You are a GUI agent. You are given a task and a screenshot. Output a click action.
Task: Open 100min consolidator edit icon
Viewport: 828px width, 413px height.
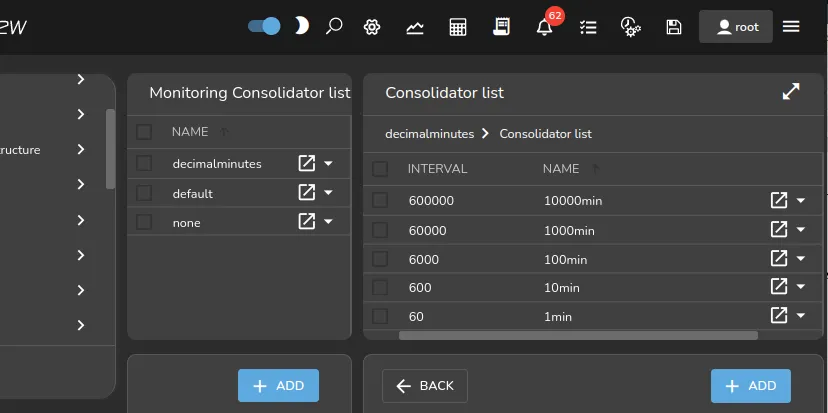(x=778, y=258)
